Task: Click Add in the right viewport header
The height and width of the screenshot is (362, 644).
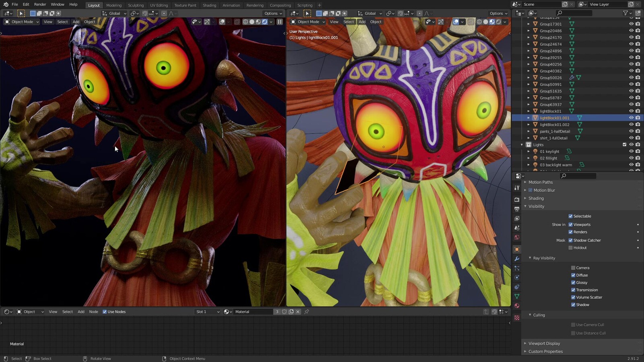Action: (x=362, y=22)
